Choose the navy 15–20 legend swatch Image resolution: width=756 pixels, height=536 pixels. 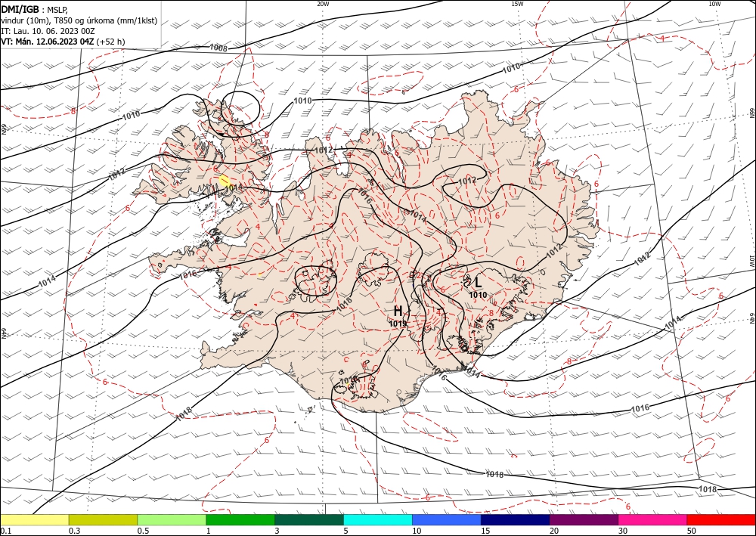pyautogui.click(x=516, y=519)
